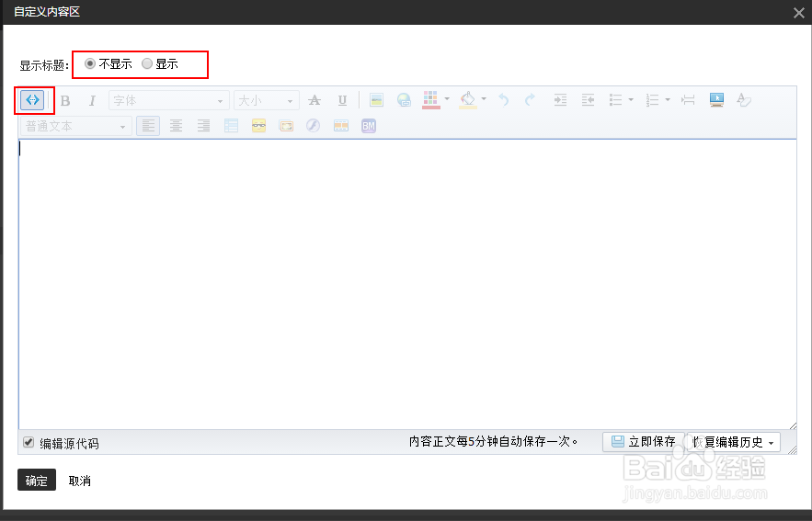812x521 pixels.
Task: Open the 普通文本 paragraph style dropdown
Action: [x=76, y=126]
